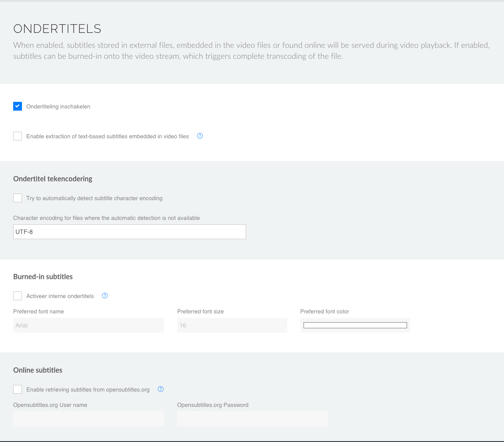This screenshot has width=504, height=442.
Task: Show help for opensubtitles.org retrieval option
Action: click(x=161, y=389)
